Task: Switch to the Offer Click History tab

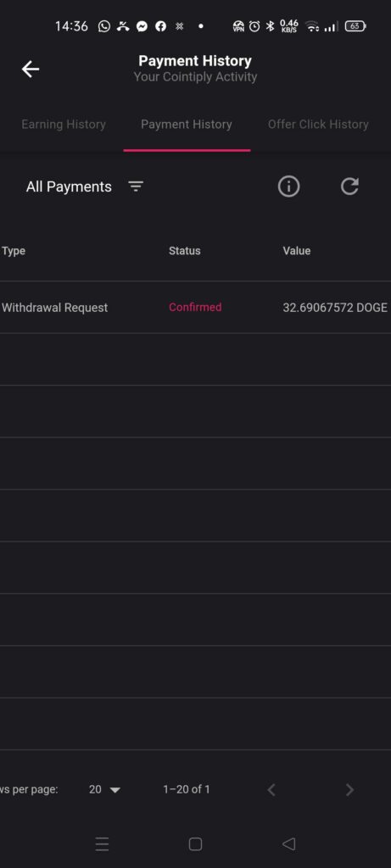Action: tap(318, 124)
